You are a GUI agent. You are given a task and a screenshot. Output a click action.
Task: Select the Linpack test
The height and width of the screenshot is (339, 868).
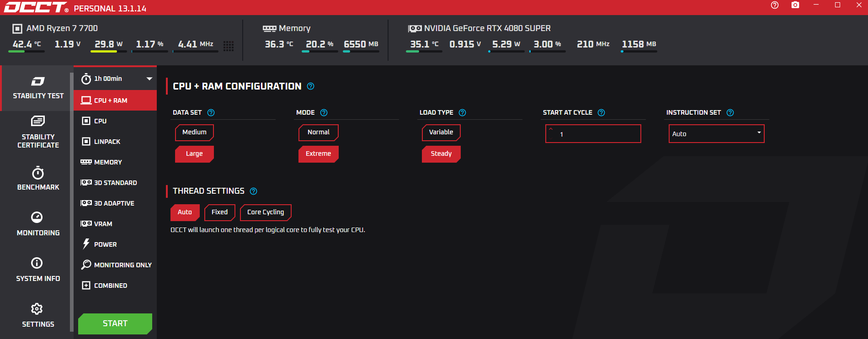[107, 142]
